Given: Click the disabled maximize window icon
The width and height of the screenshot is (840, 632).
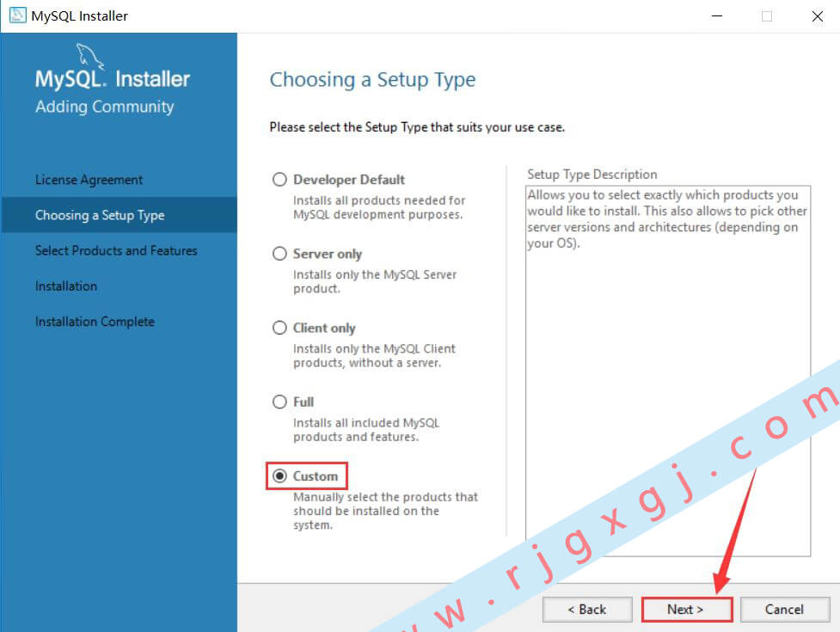Looking at the screenshot, I should point(767,16).
